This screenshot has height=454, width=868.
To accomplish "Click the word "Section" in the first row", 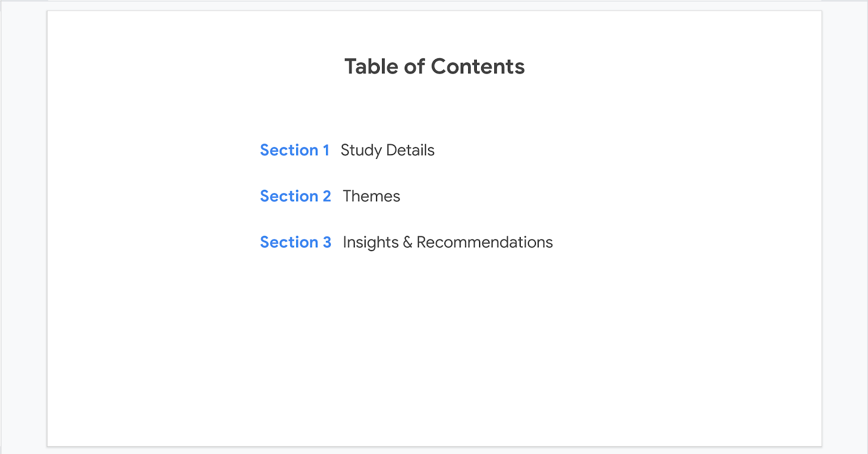I will 289,150.
